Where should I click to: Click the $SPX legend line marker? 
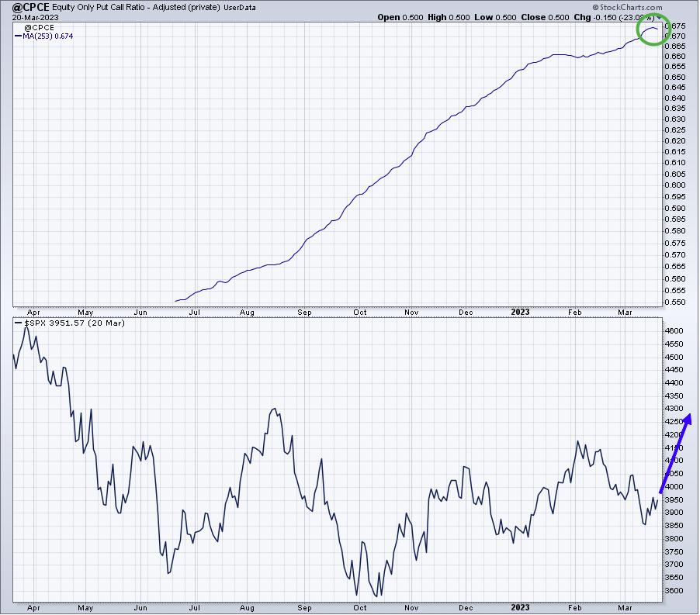19,322
